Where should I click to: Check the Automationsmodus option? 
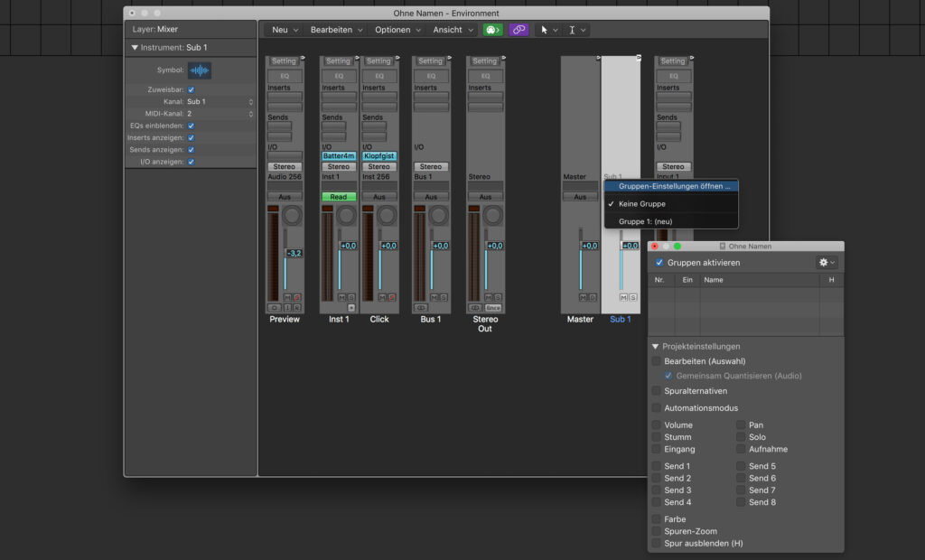[656, 407]
